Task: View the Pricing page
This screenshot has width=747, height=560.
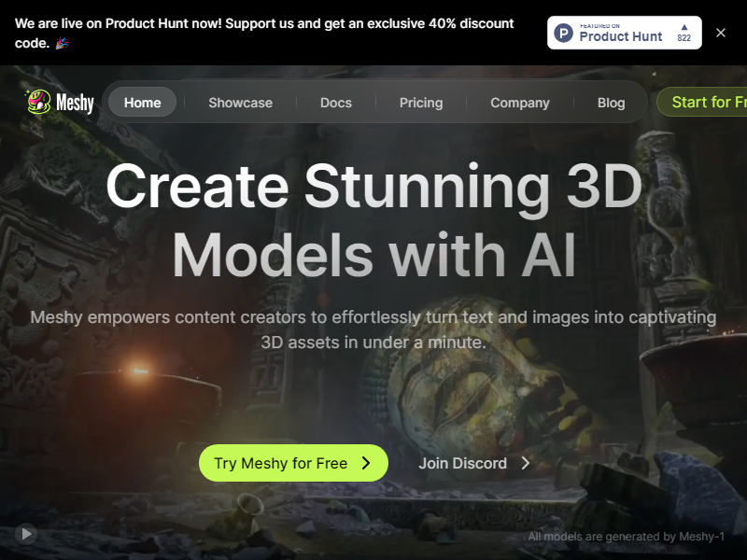Action: [421, 103]
